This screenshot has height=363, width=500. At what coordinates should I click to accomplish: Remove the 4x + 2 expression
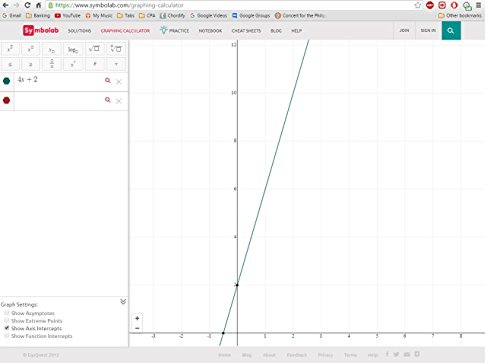(119, 81)
